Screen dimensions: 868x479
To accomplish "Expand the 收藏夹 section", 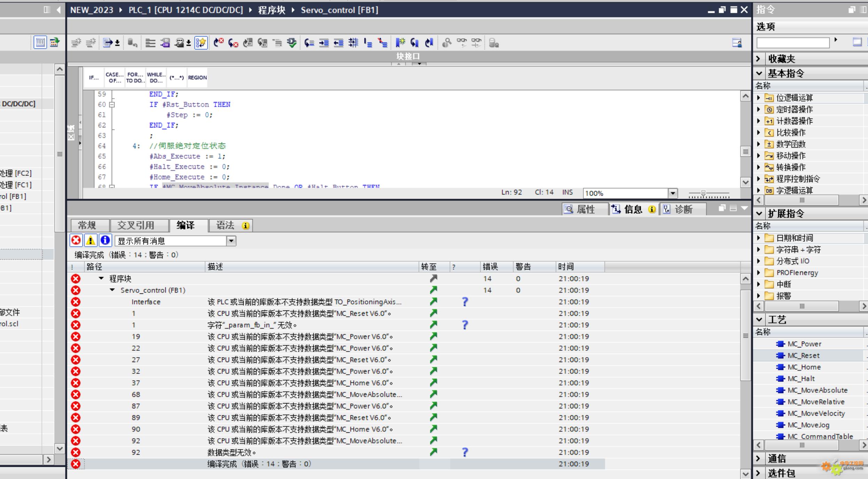I will [x=759, y=58].
